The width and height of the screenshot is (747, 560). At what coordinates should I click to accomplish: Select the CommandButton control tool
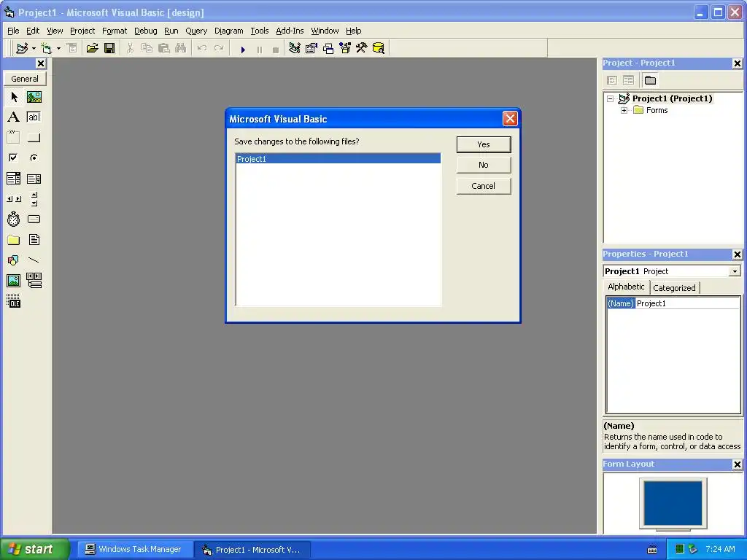click(x=34, y=138)
